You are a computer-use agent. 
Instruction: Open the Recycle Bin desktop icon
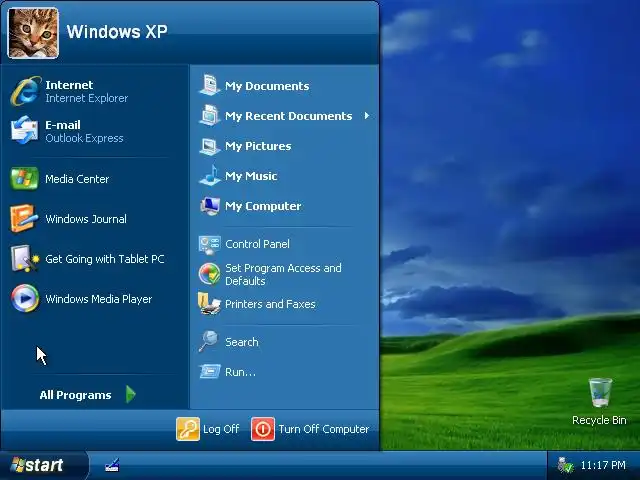coord(600,392)
